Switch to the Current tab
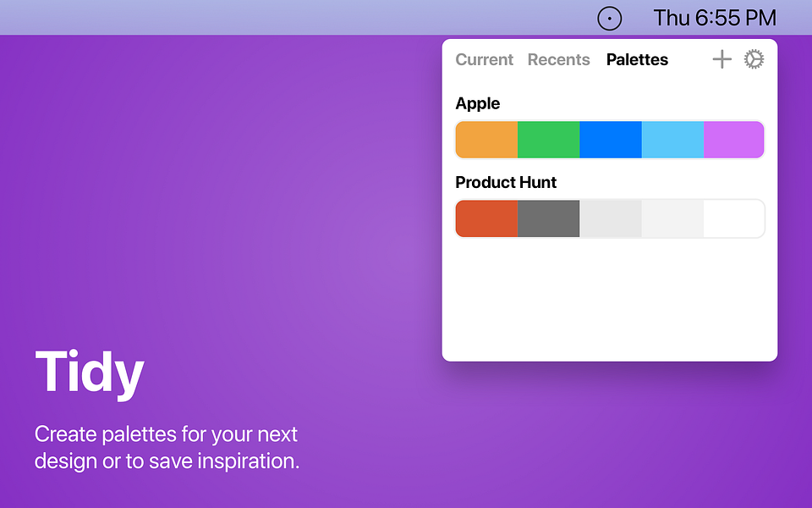 [x=484, y=59]
